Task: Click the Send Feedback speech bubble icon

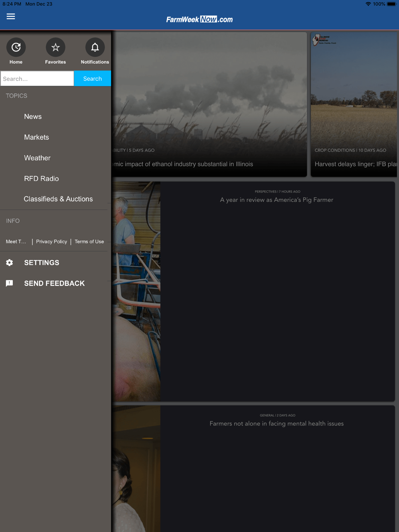Action: (10, 283)
